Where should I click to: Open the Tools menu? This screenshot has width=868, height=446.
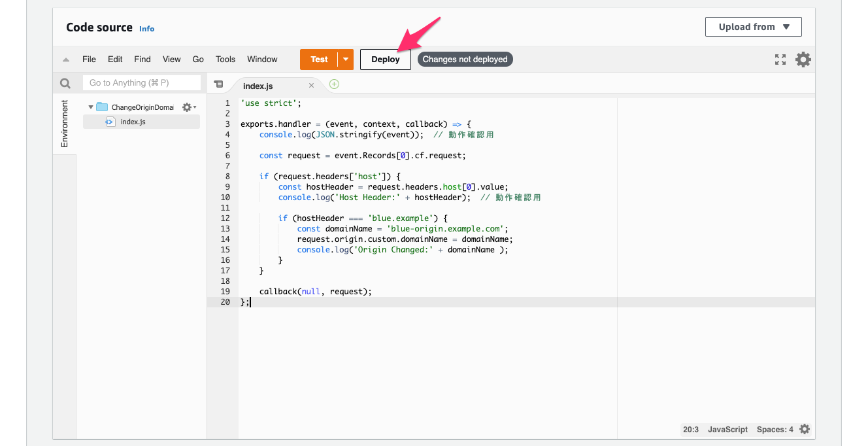[x=225, y=60]
